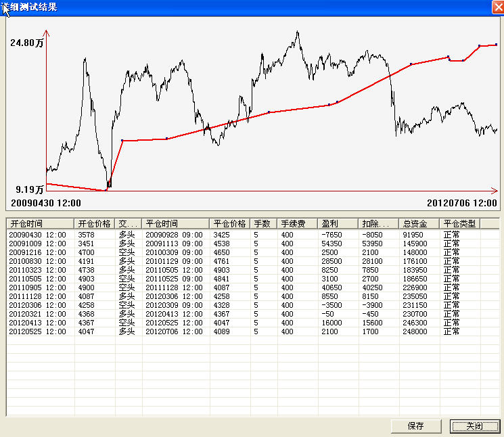Image resolution: width=504 pixels, height=437 pixels.
Task: Click the 开仓价格 column header
Action: click(94, 223)
